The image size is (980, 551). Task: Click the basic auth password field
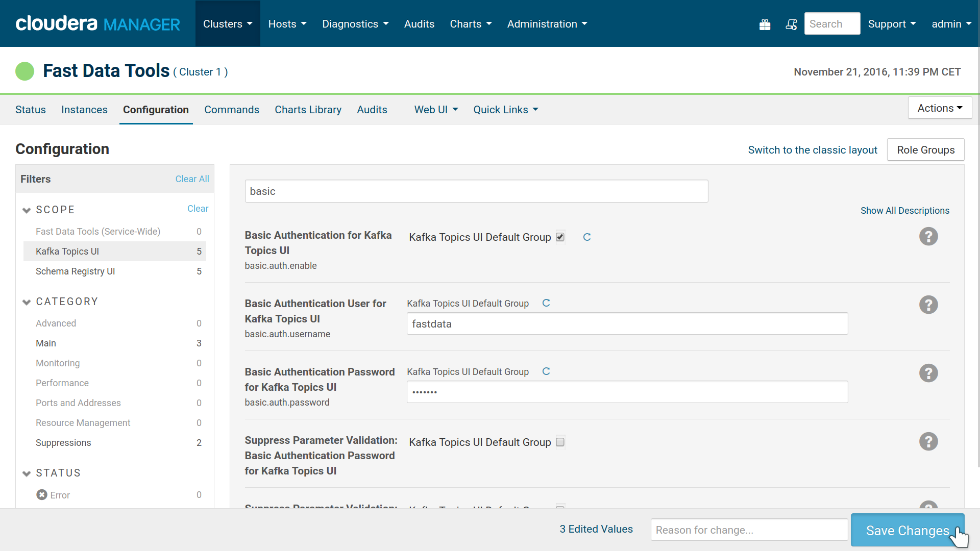coord(627,392)
